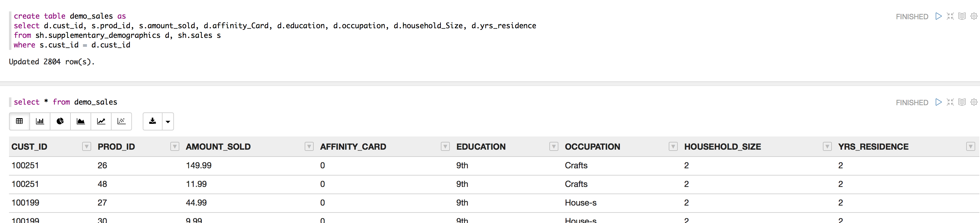
Task: Select the table view for results
Action: 19,121
